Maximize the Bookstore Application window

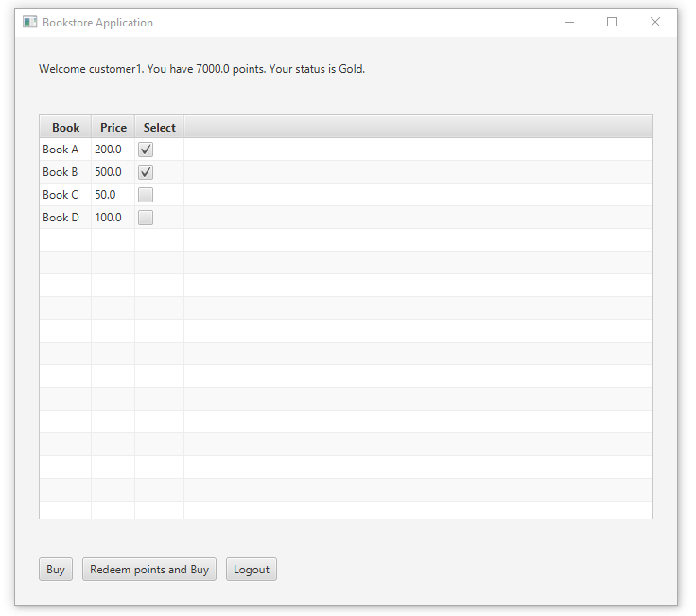tap(612, 22)
